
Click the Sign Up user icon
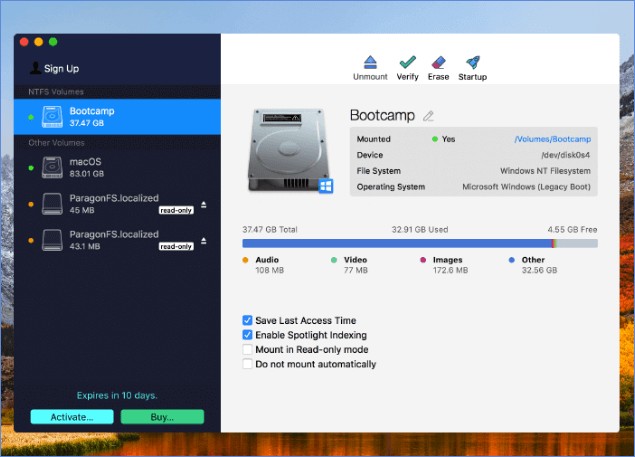35,68
